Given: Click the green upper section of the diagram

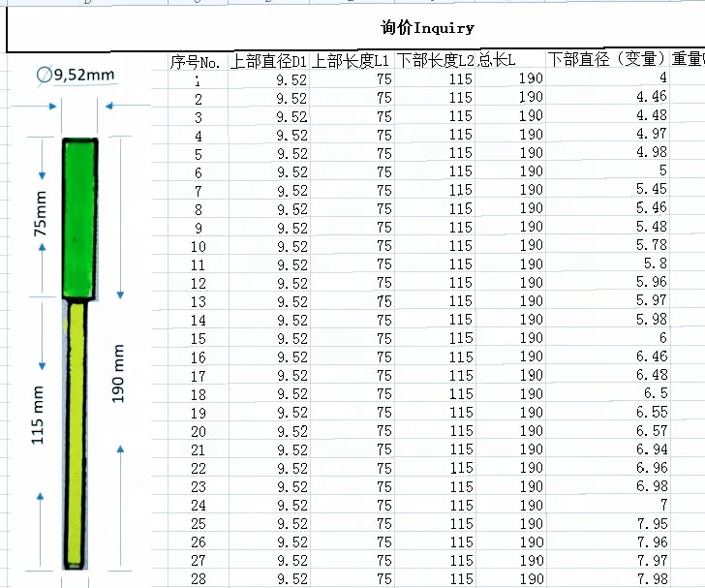Looking at the screenshot, I should point(80,218).
